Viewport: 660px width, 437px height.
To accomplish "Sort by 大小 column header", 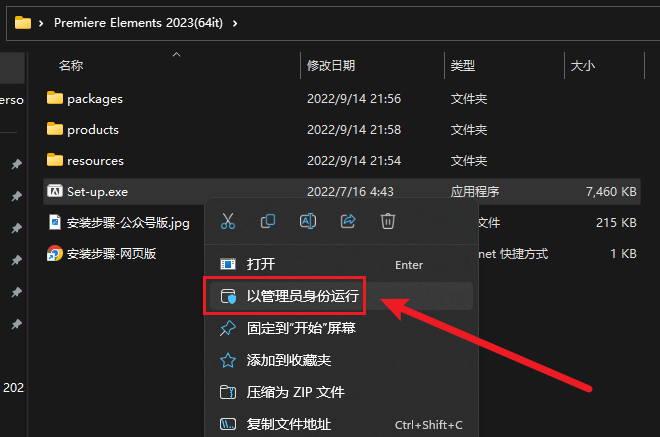I will [x=583, y=66].
